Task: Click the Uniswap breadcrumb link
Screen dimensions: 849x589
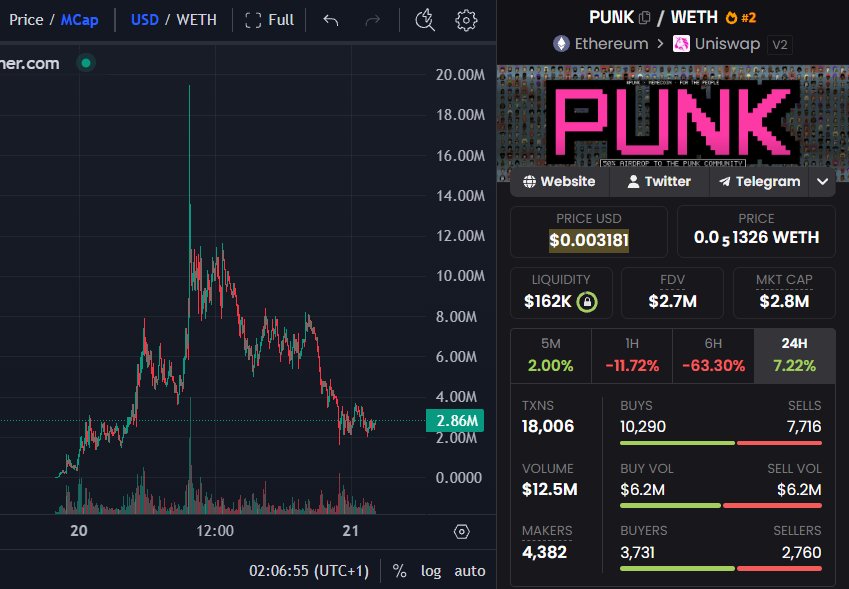Action: pyautogui.click(x=727, y=43)
